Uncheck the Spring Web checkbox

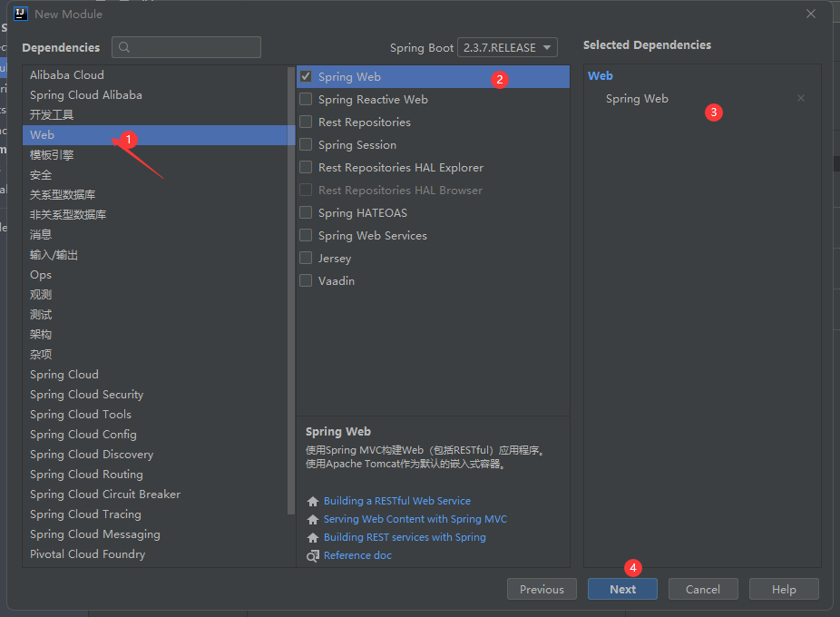306,76
